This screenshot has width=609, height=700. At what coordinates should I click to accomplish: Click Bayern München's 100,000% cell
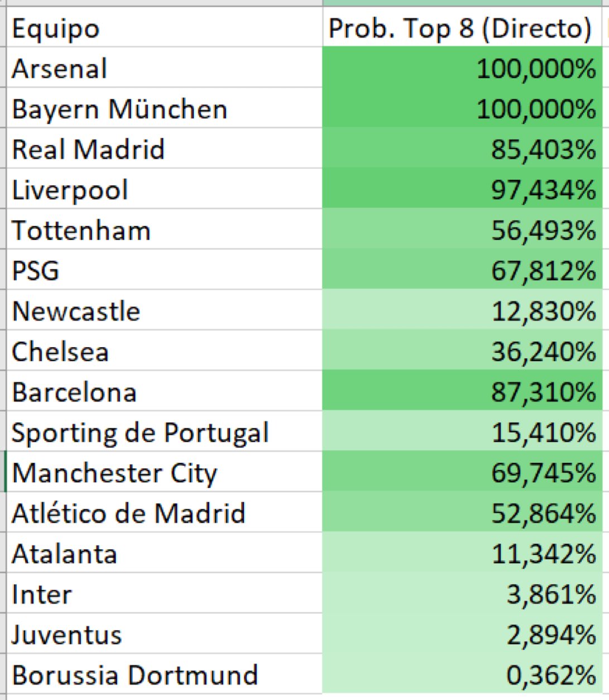[x=462, y=109]
